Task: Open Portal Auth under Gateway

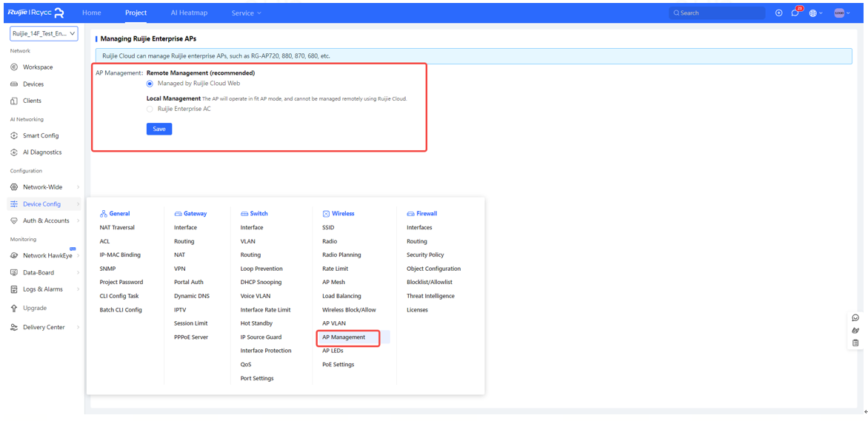Action: [189, 282]
